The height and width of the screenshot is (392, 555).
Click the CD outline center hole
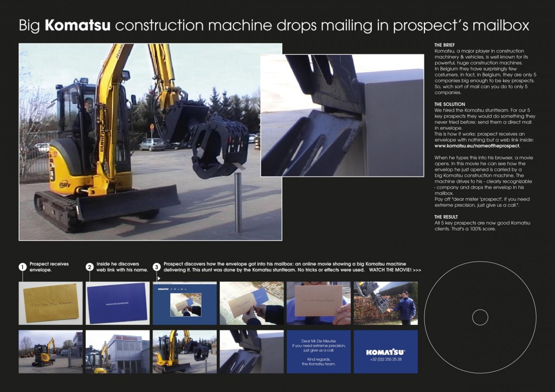click(x=480, y=317)
